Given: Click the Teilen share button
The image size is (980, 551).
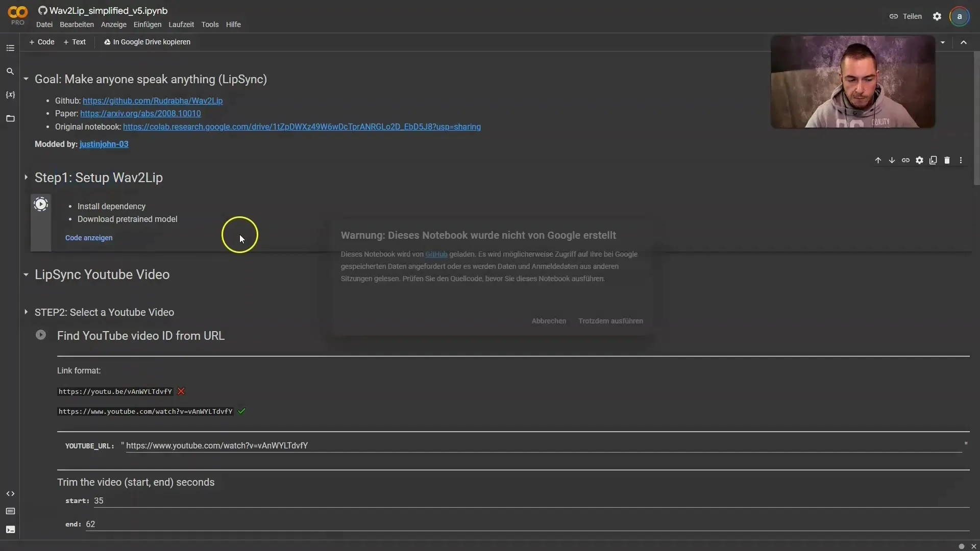Looking at the screenshot, I should point(905,16).
